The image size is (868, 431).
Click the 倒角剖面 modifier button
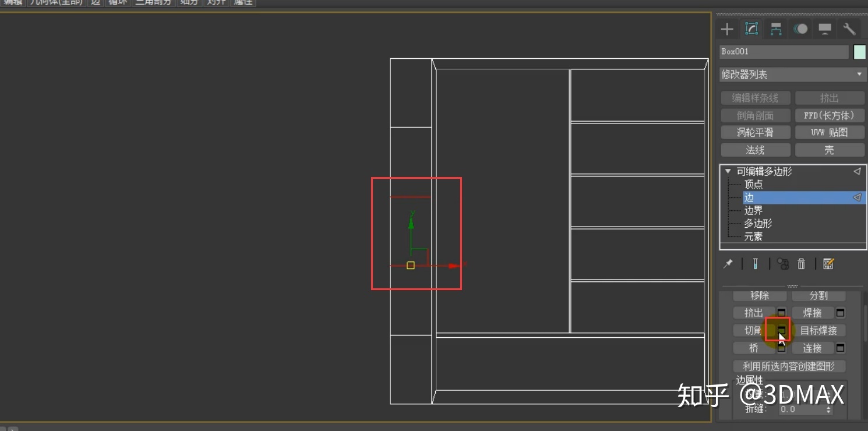(x=755, y=115)
